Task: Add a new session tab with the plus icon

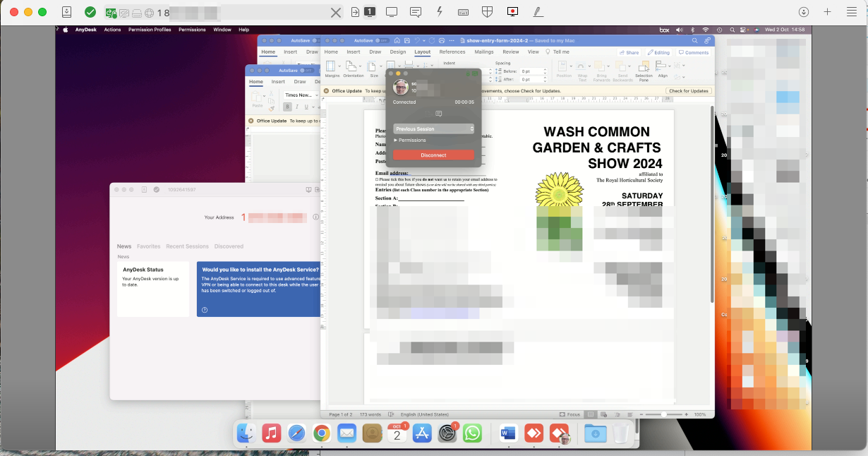Action: click(x=828, y=12)
